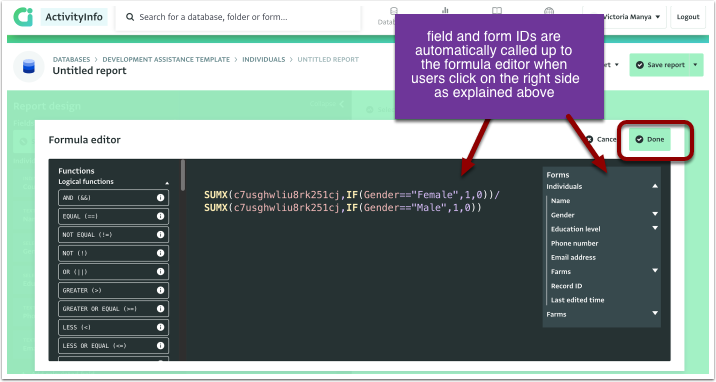716x382 pixels.
Task: Show info for NOT (!) function
Action: (160, 253)
